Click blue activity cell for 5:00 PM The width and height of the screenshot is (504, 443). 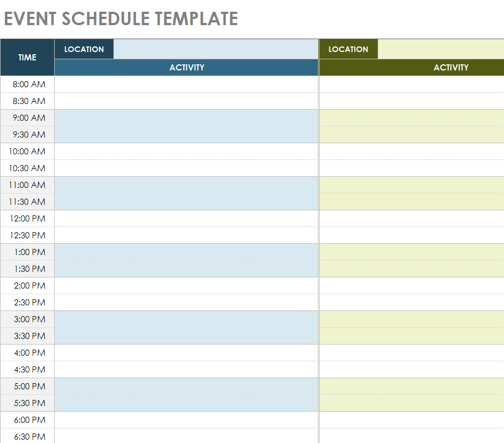(x=187, y=387)
